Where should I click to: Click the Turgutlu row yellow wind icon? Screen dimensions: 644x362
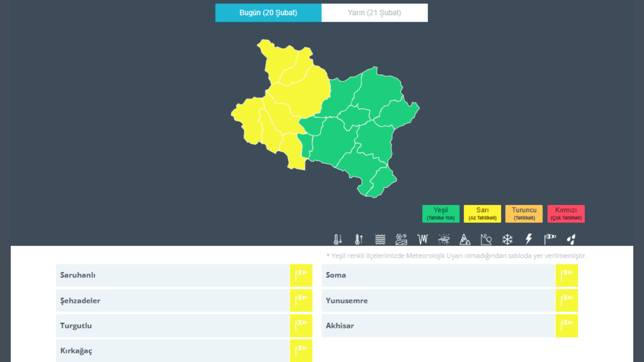point(301,325)
